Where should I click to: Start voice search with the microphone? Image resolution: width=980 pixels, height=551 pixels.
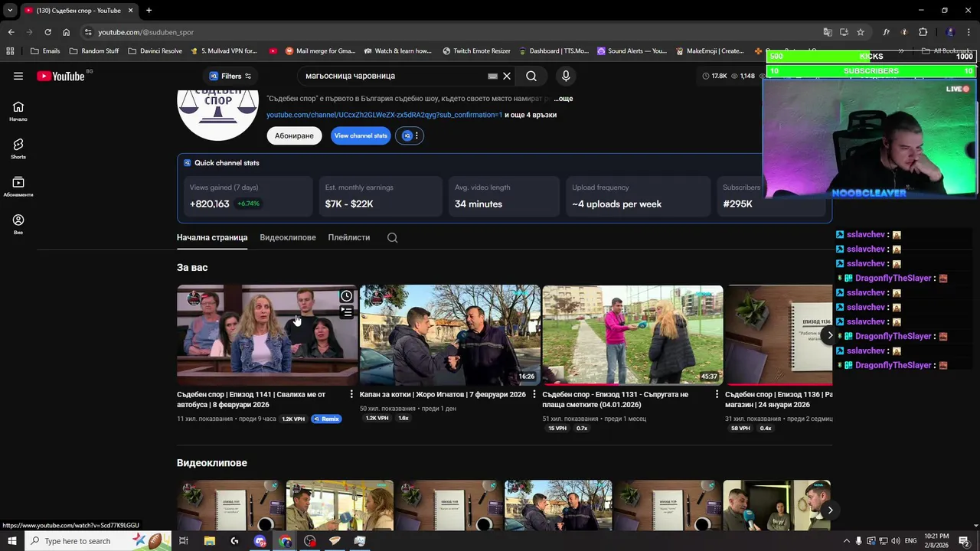point(566,76)
